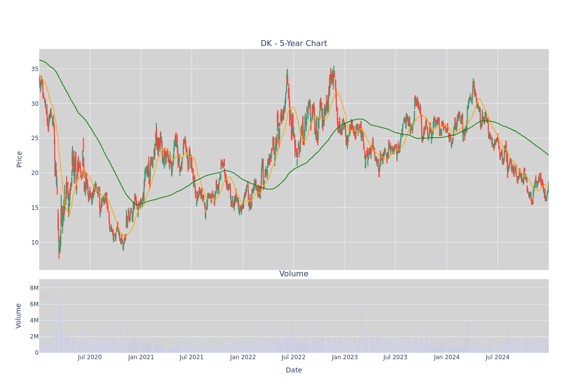588x392 pixels.
Task: Click the 4M volume tick label
Action: 34,320
